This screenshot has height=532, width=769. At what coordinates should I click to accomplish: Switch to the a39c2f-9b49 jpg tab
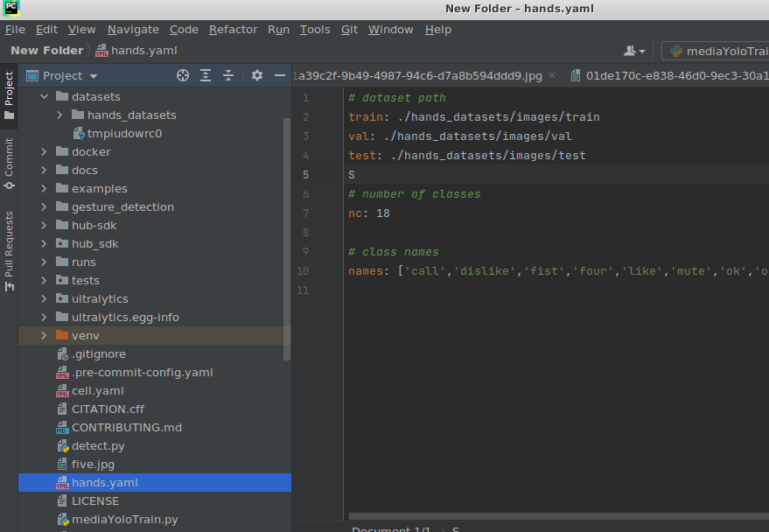tap(418, 75)
